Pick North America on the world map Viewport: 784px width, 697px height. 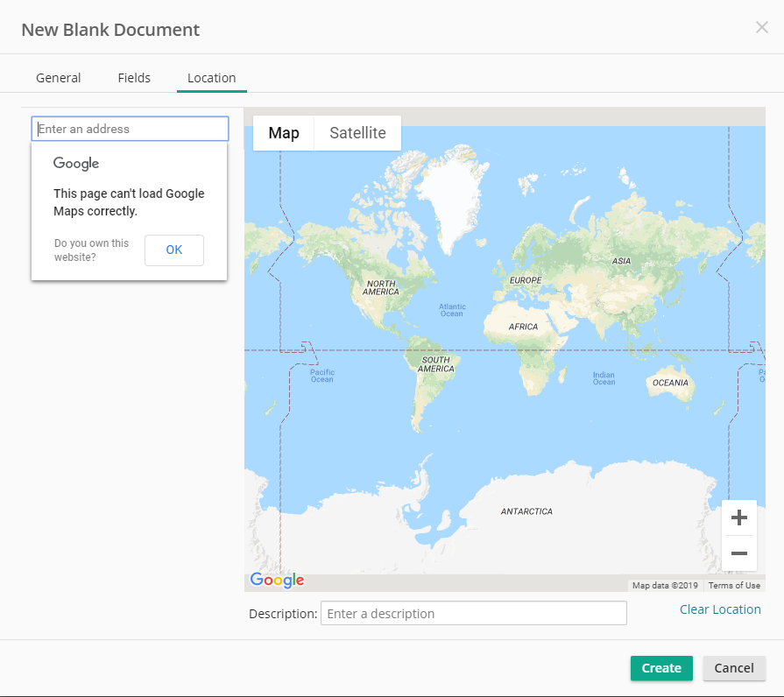click(381, 287)
